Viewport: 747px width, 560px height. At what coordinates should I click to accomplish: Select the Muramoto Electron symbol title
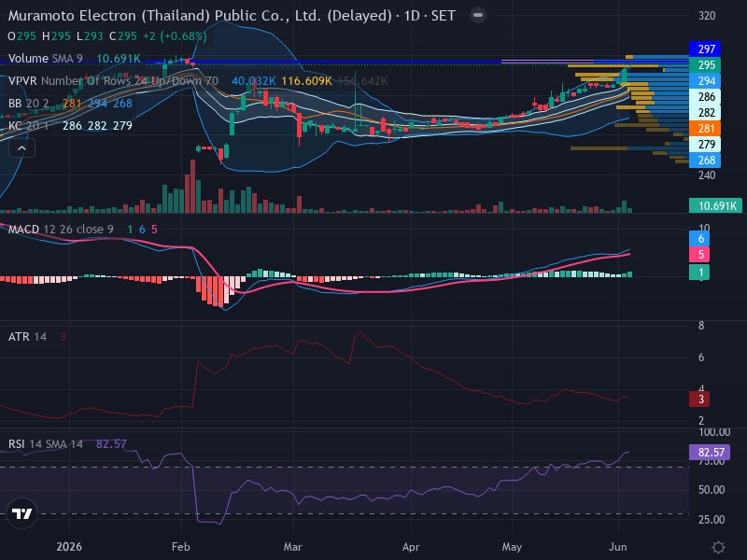pyautogui.click(x=232, y=16)
